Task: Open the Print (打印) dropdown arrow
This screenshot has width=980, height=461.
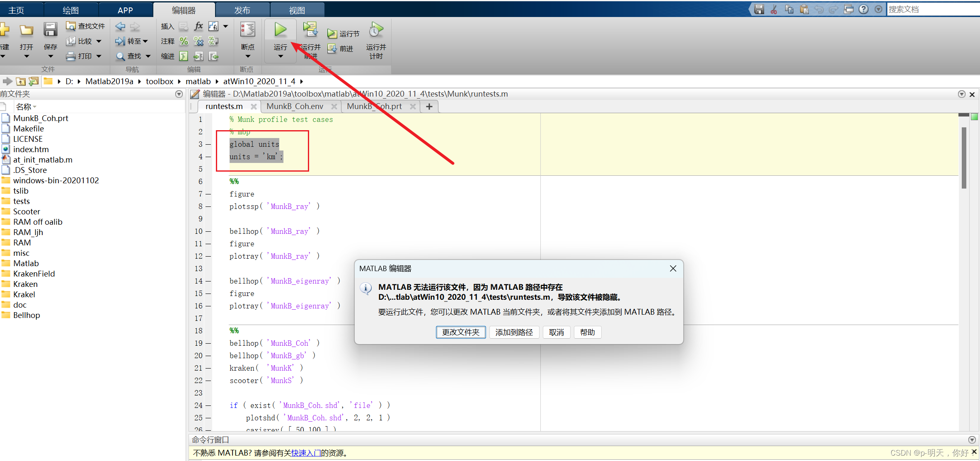Action: click(x=99, y=56)
